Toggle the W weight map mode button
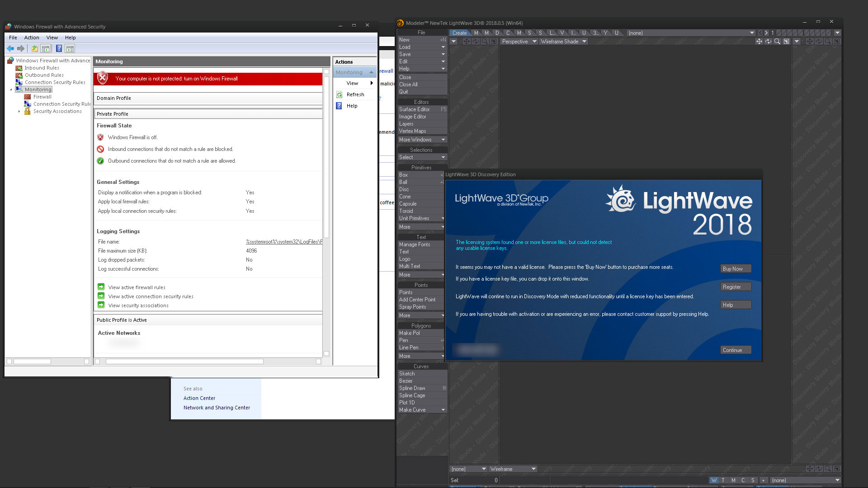Image resolution: width=868 pixels, height=488 pixels. [x=714, y=480]
